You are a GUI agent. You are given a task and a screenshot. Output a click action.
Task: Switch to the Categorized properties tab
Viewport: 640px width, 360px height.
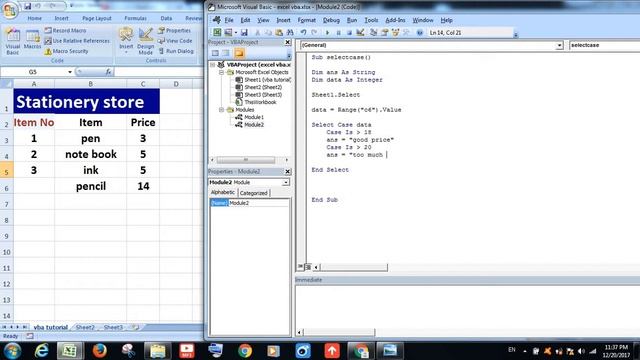[253, 193]
